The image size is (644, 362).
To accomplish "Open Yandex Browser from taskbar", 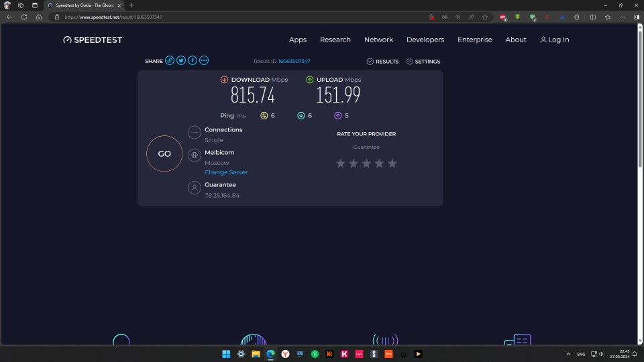I will coord(286,354).
